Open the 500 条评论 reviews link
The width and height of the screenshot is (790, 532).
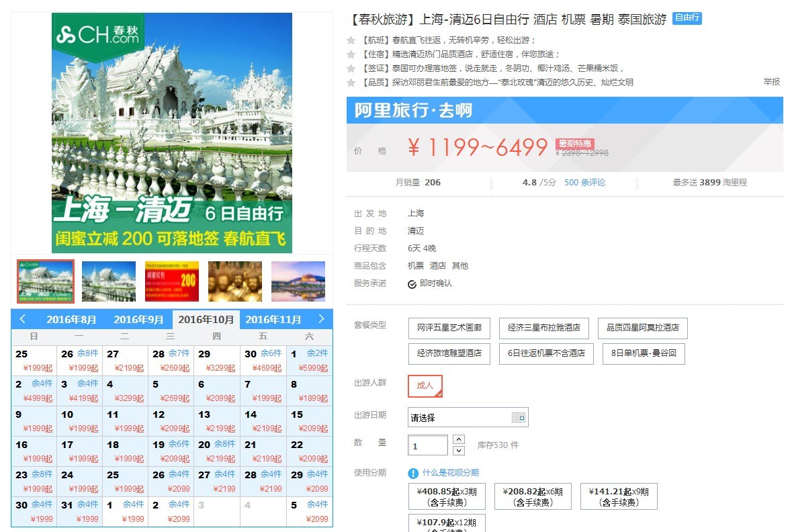click(584, 183)
